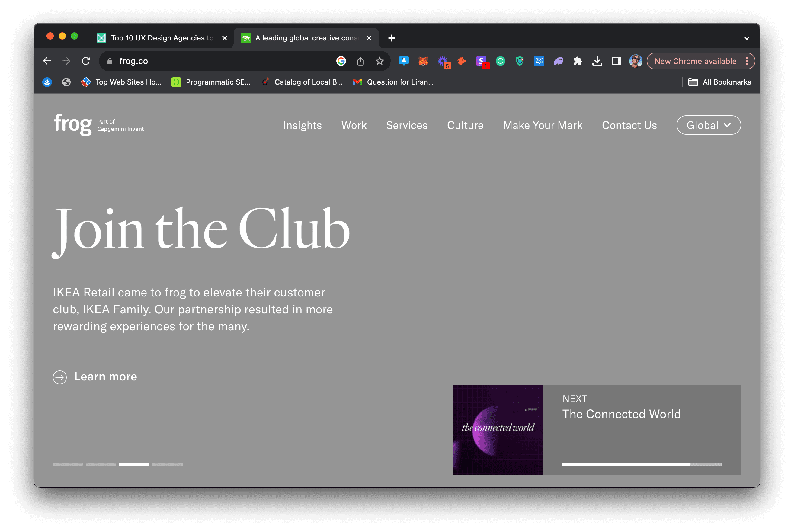This screenshot has height=532, width=794.
Task: Open Chrome's three-dot menu
Action: pos(747,61)
